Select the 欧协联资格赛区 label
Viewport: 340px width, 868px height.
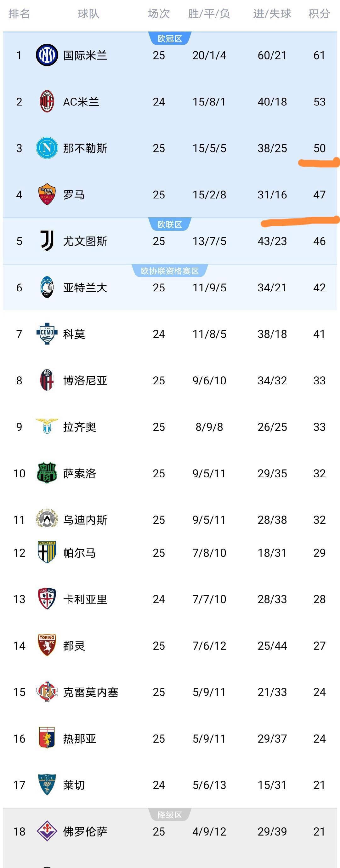point(170,271)
